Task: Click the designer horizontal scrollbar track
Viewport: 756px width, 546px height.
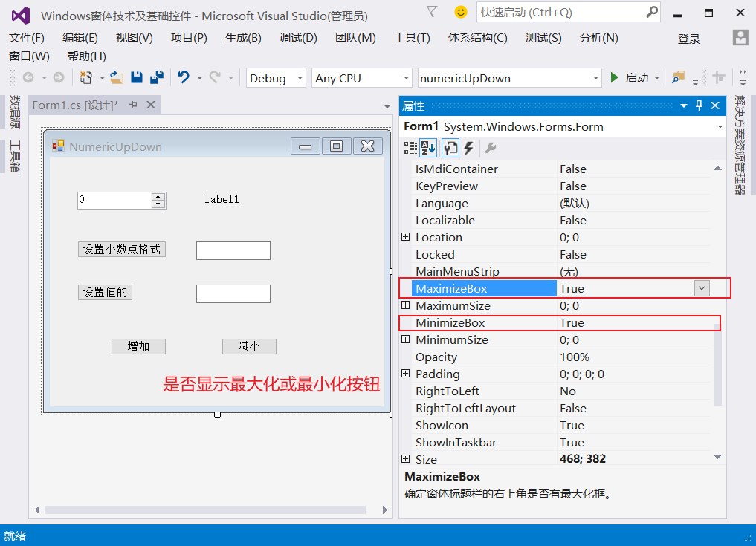Action: (x=205, y=510)
